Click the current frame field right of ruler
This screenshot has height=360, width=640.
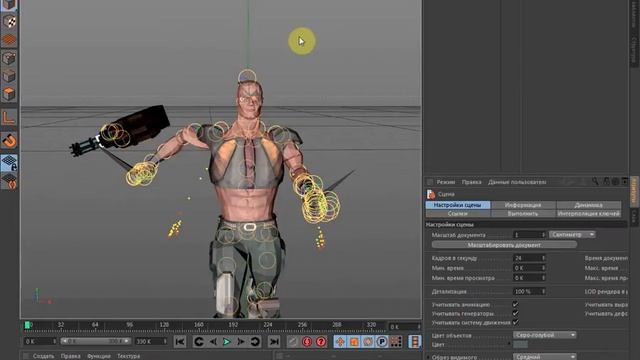click(x=404, y=327)
